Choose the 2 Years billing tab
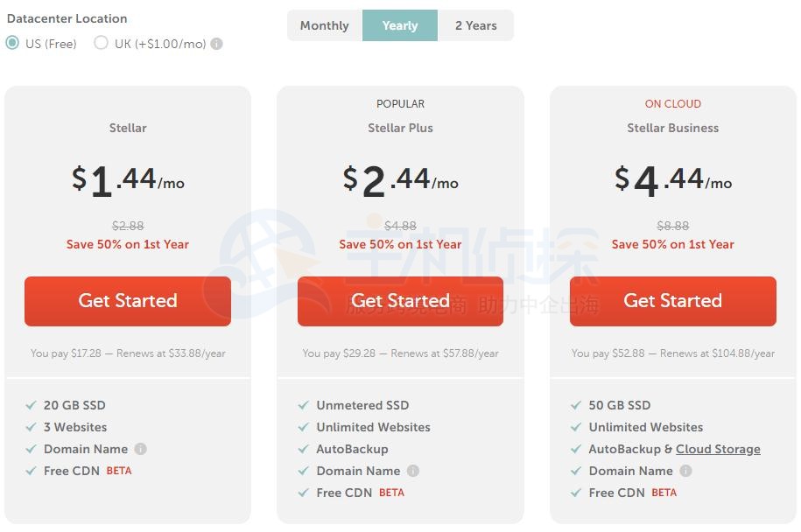Viewport: 801px width, 532px height. click(x=475, y=25)
